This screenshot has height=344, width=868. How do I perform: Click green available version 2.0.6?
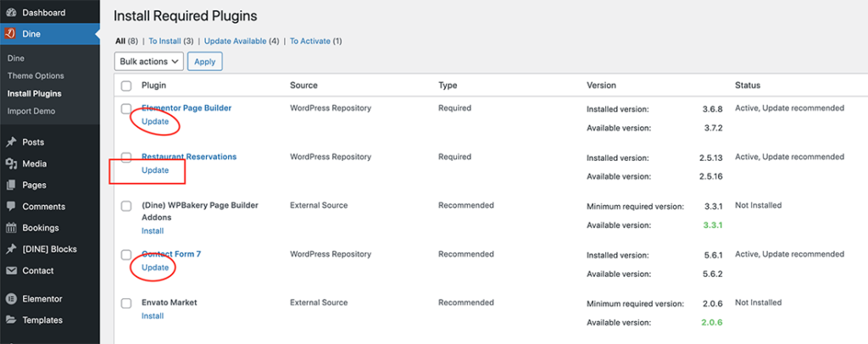tap(712, 323)
